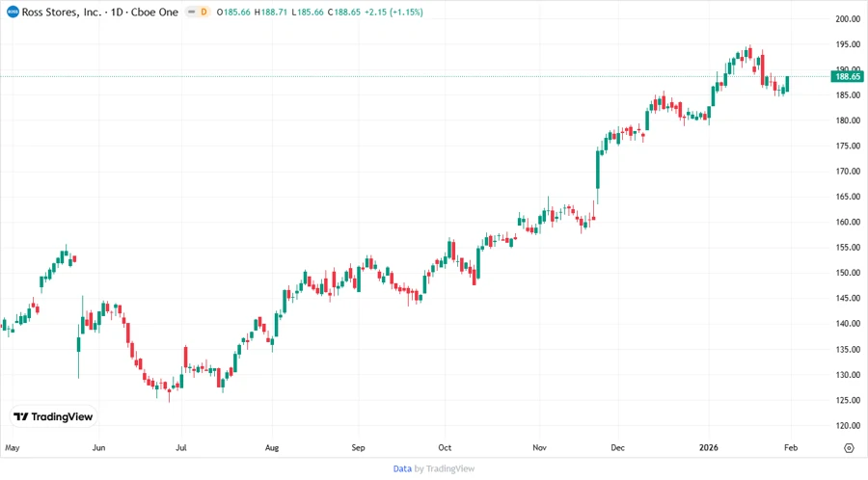
Task: Click the high value H188.71
Action: (x=271, y=12)
